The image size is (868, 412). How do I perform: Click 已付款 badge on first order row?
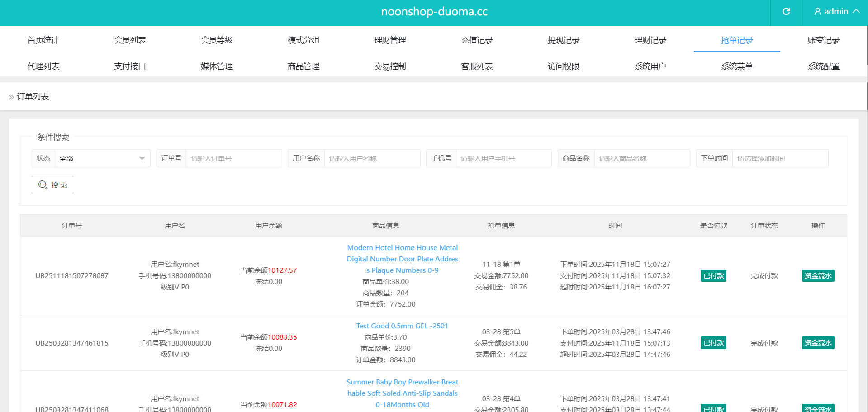713,276
